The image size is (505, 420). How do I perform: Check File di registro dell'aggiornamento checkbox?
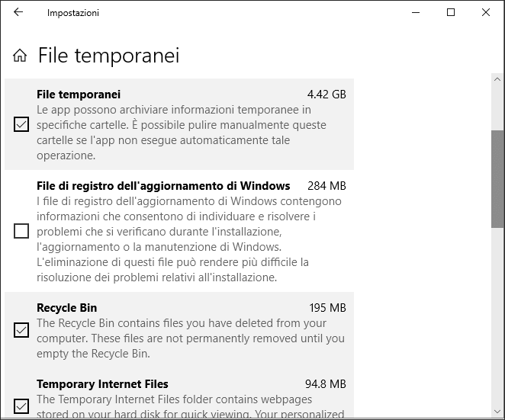[21, 231]
